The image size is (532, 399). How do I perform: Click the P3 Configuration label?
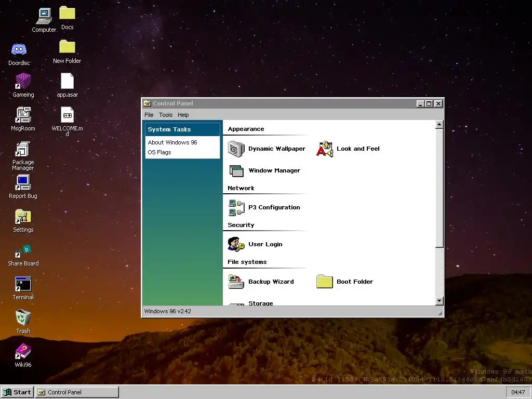[274, 207]
